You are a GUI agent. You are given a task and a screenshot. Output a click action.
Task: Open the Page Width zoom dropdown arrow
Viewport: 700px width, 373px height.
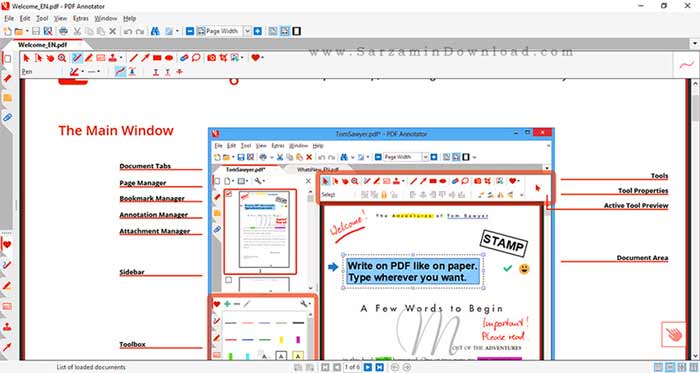pos(247,31)
